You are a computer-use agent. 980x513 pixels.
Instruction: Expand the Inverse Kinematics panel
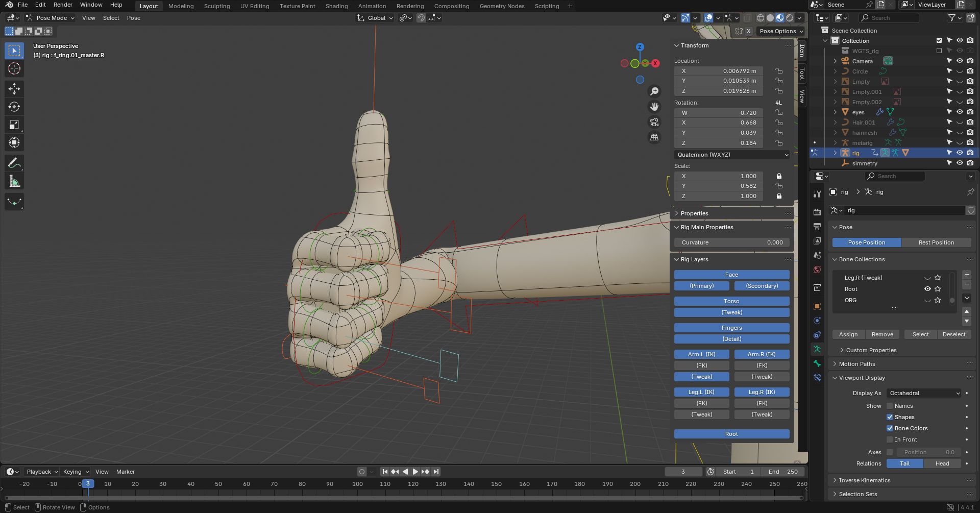pos(864,480)
